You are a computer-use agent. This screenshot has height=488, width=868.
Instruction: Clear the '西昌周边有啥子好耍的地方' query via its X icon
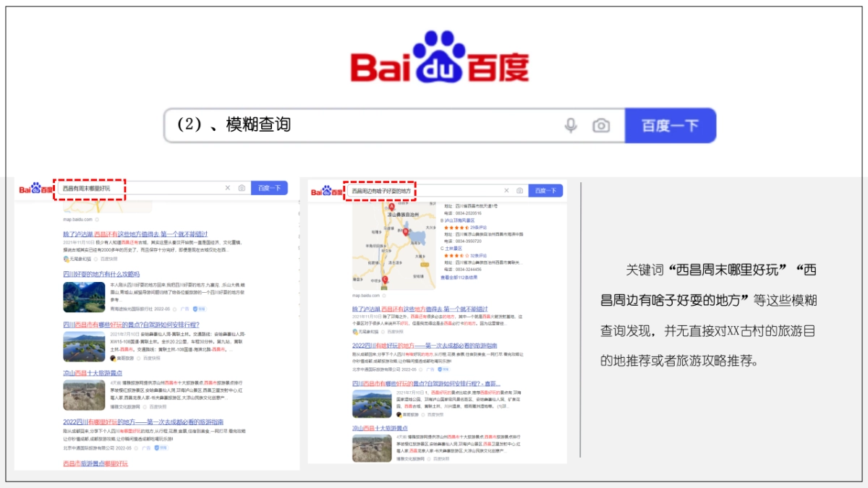[506, 191]
